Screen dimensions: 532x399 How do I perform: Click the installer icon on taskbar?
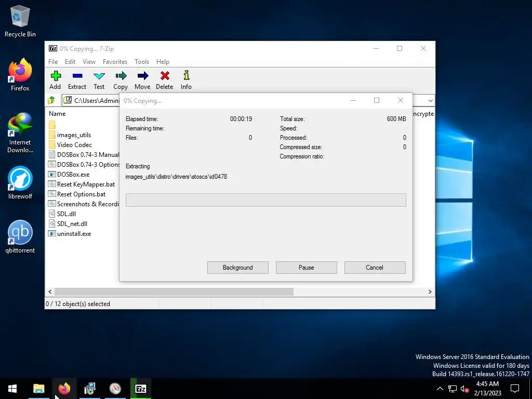pos(90,389)
